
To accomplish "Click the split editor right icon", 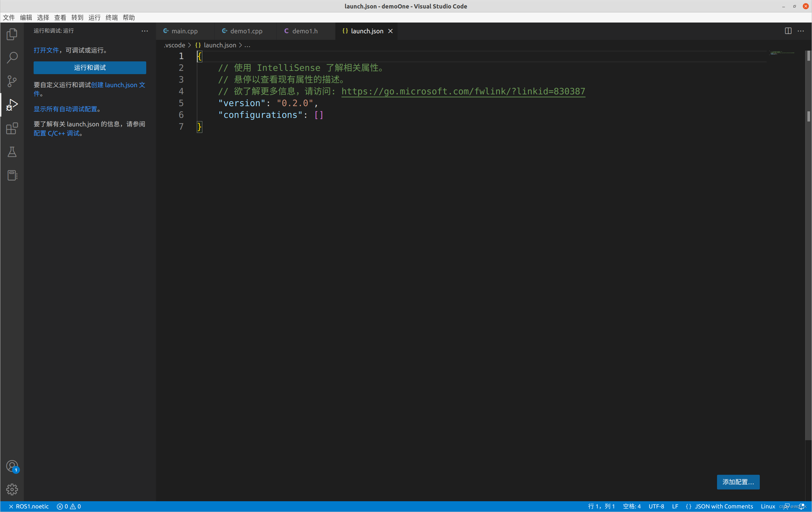I will click(x=788, y=31).
